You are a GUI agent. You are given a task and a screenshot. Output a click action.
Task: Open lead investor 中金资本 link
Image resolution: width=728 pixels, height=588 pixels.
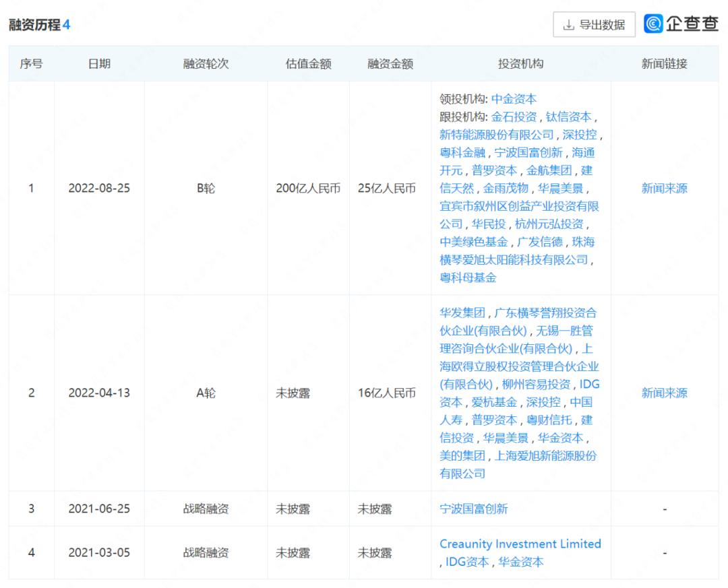(x=514, y=99)
